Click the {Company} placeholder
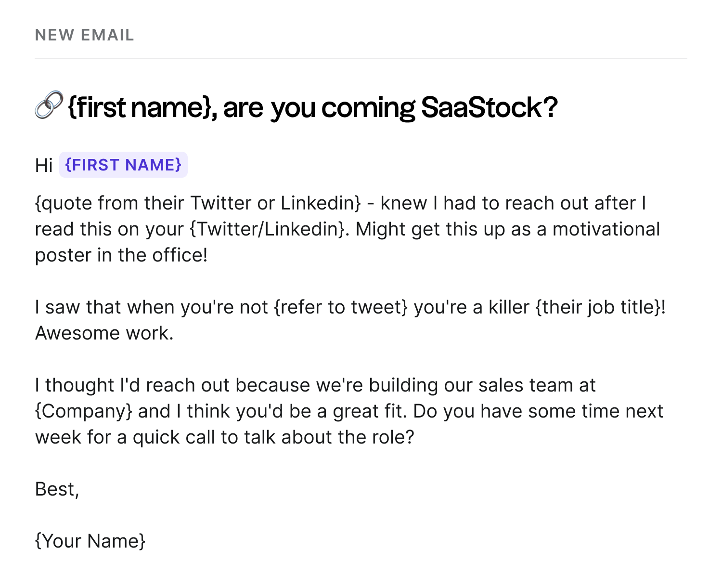722x588 pixels. [84, 411]
